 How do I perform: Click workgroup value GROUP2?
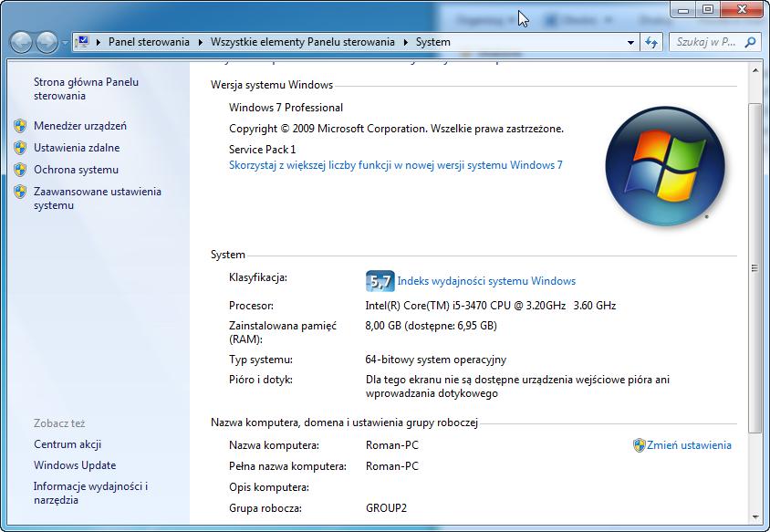386,508
